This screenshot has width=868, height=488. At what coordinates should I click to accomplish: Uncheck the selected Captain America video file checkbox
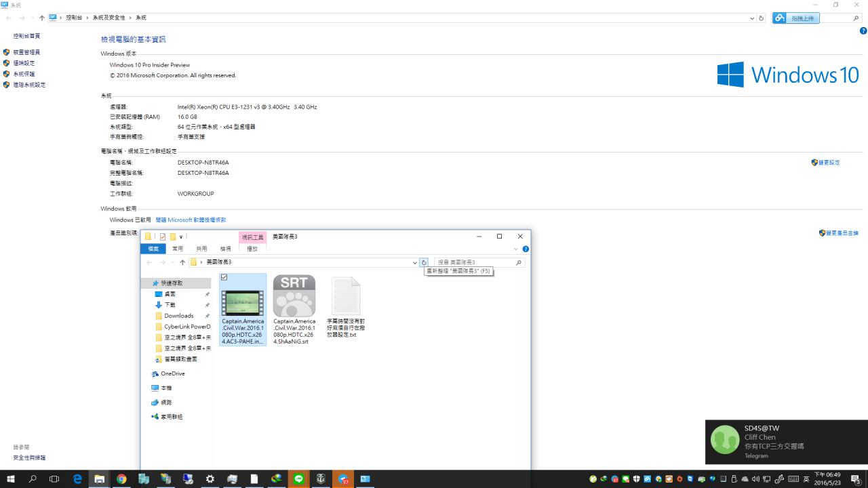(x=224, y=277)
